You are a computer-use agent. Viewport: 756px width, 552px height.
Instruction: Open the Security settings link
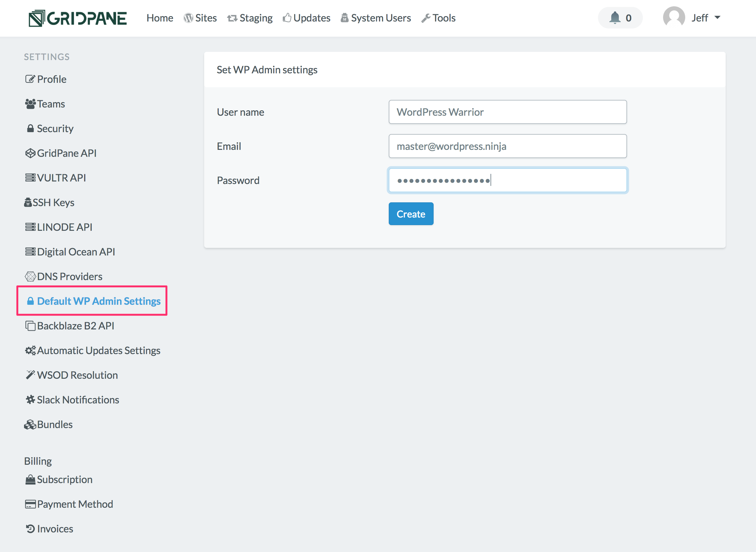click(55, 129)
